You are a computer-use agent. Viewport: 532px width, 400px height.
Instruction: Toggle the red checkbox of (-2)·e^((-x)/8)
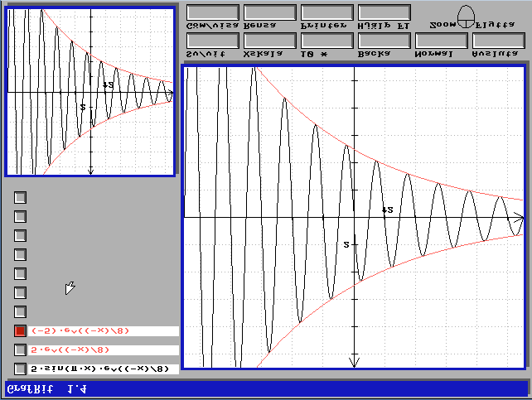pyautogui.click(x=21, y=330)
